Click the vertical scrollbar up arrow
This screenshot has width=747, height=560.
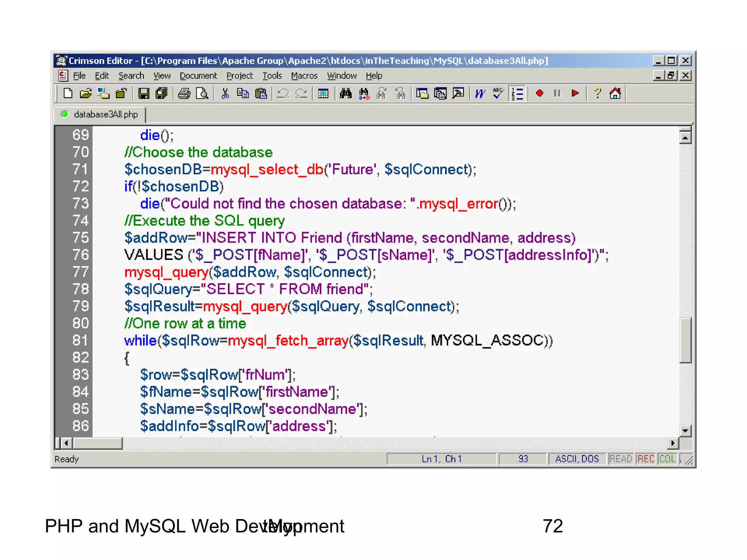point(685,138)
